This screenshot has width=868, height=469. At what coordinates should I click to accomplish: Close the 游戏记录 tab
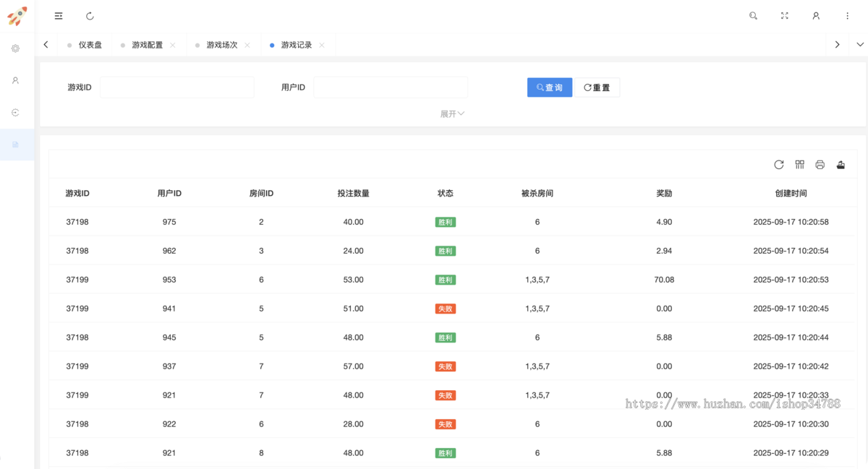click(x=322, y=45)
